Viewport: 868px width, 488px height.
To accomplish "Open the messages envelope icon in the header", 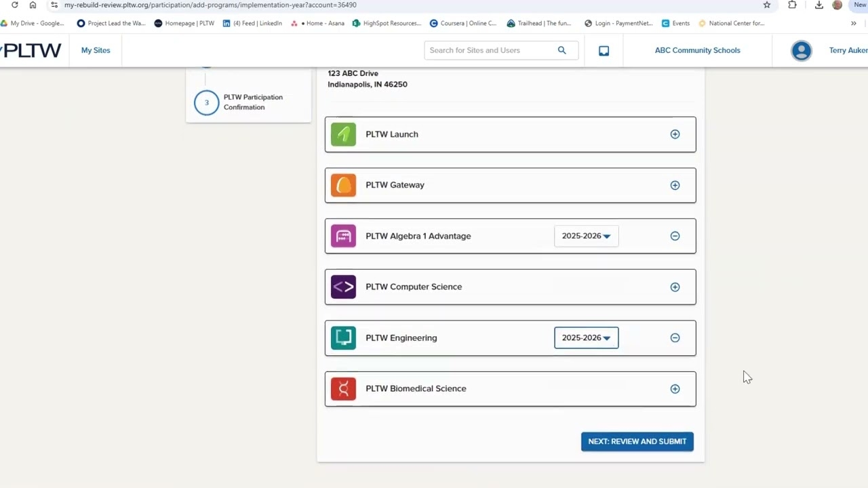I will pos(604,50).
